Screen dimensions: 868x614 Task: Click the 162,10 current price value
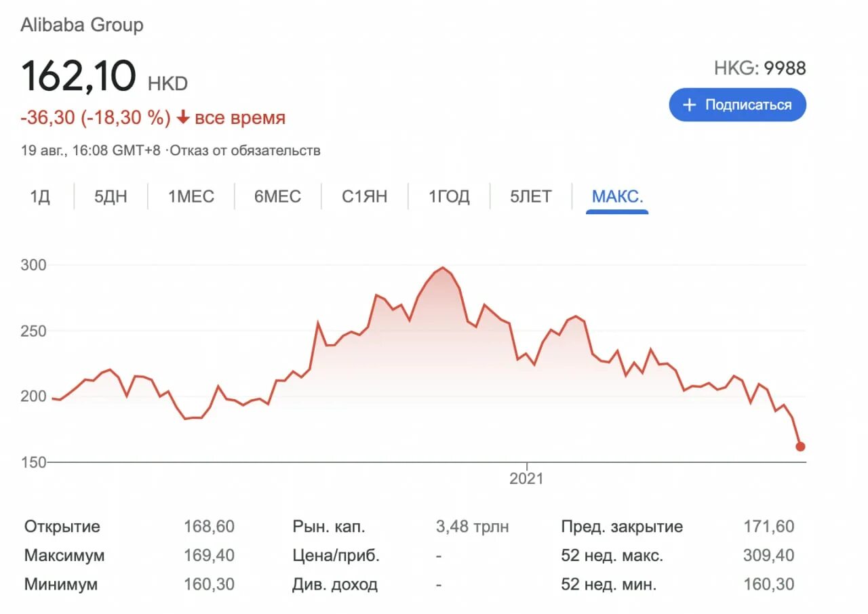point(79,76)
